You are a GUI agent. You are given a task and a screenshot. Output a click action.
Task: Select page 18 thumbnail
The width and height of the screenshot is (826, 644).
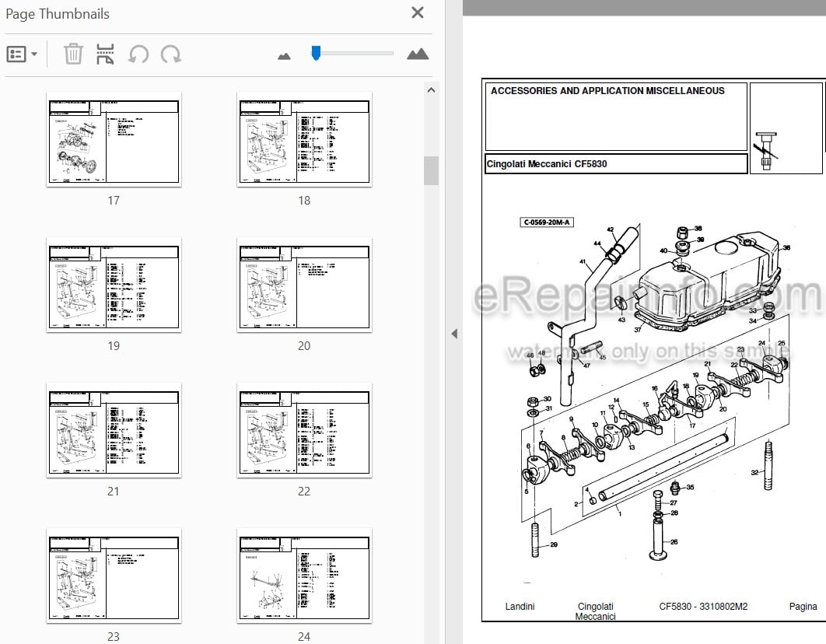304,141
